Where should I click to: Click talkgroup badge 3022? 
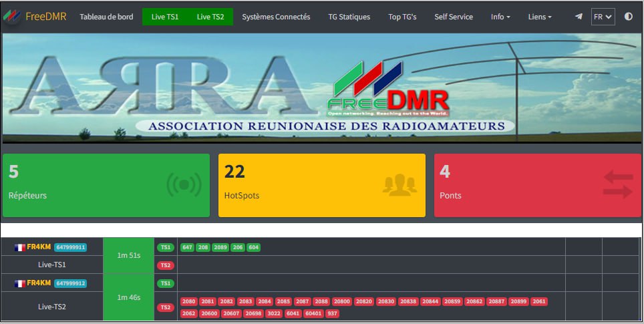tap(274, 313)
